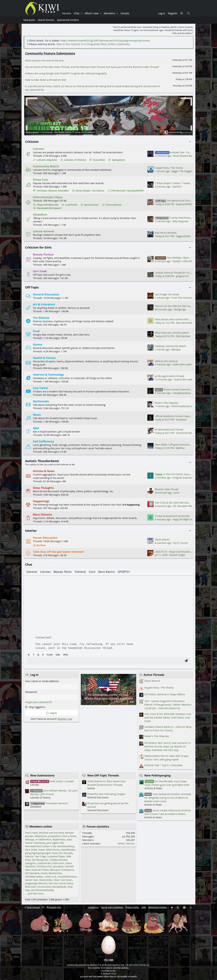217x980 pixels.
Task: Toggle underline formatting in chat editor
Action: tap(38, 655)
